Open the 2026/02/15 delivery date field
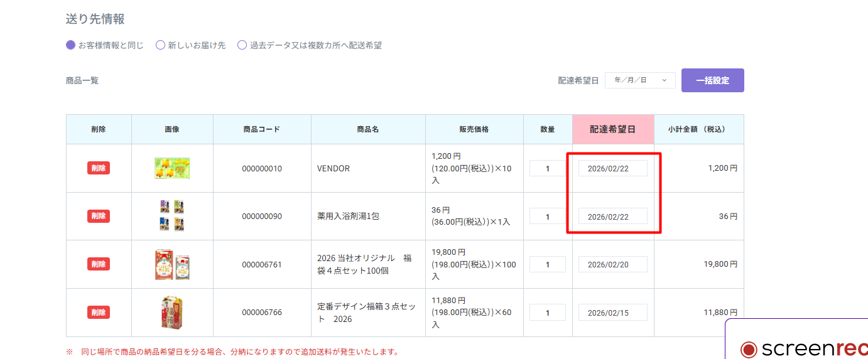 point(612,313)
